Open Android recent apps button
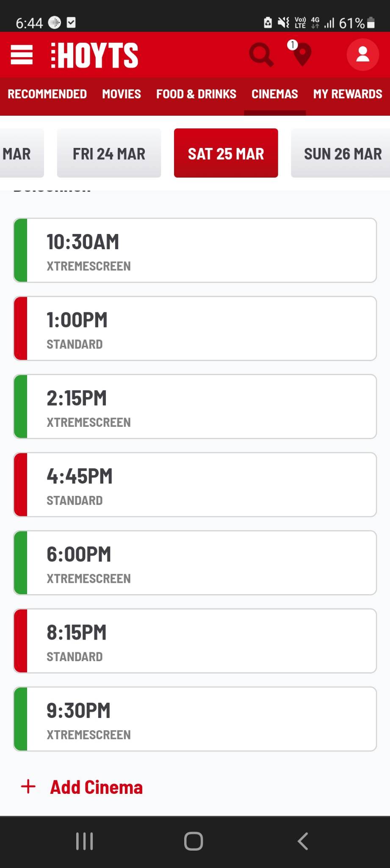 click(x=84, y=841)
